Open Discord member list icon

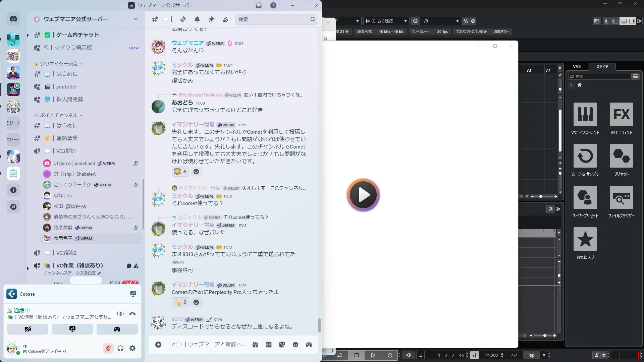click(x=225, y=19)
